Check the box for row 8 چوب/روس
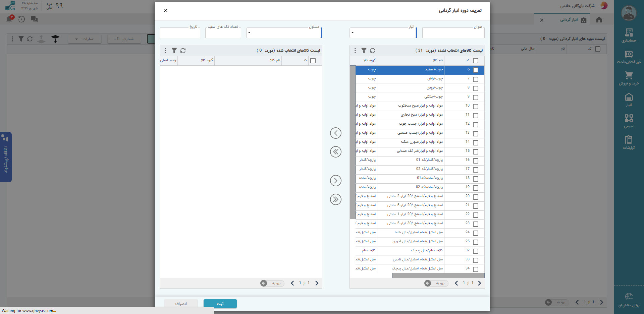Screen dimensions: 644x314 click(476, 88)
